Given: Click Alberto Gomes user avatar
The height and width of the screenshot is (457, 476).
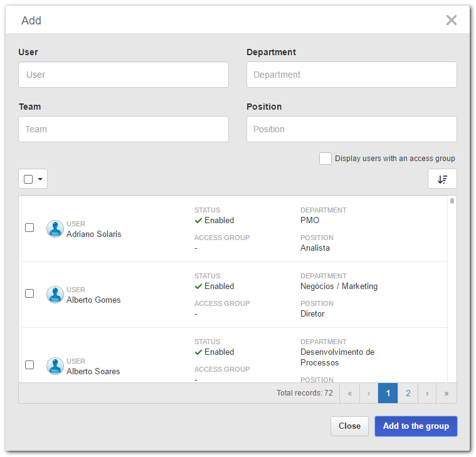Looking at the screenshot, I should (x=55, y=295).
